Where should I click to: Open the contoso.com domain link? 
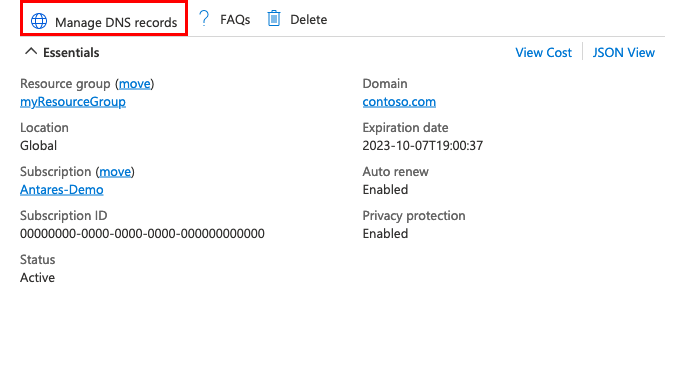tap(399, 102)
